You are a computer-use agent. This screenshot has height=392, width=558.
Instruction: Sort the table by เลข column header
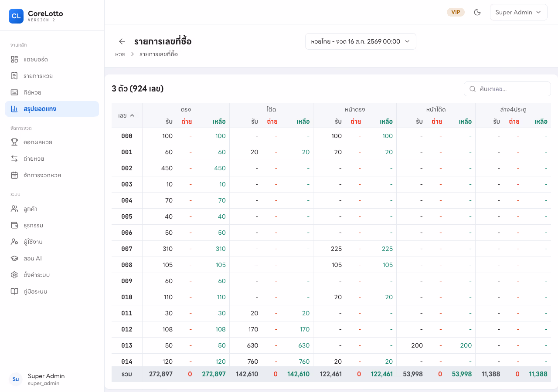coord(126,115)
